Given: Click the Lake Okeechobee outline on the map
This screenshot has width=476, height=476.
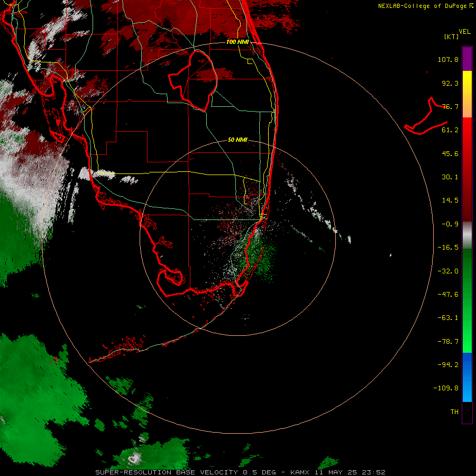Looking at the screenshot, I should (x=194, y=81).
